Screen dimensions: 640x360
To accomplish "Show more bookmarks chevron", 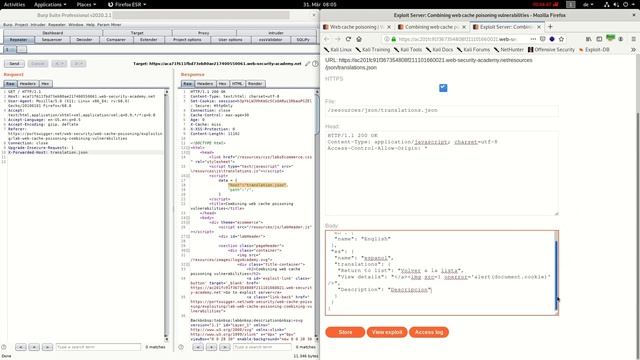I will 633,49.
